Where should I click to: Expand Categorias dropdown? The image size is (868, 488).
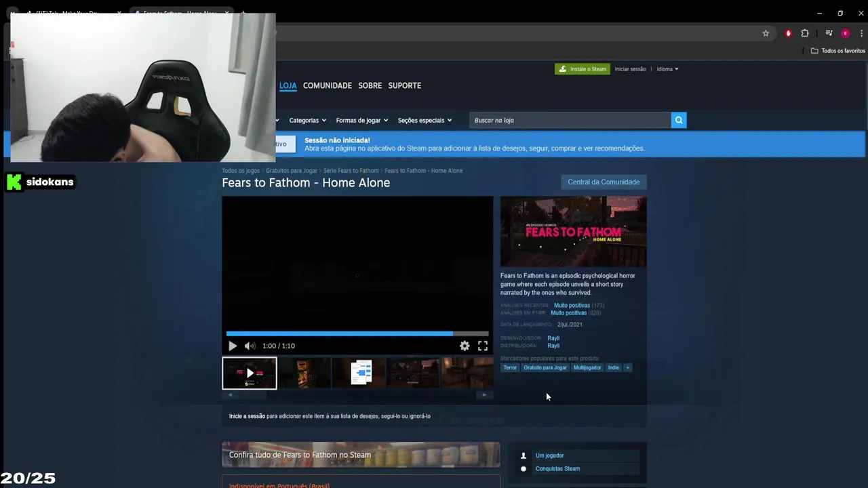307,120
